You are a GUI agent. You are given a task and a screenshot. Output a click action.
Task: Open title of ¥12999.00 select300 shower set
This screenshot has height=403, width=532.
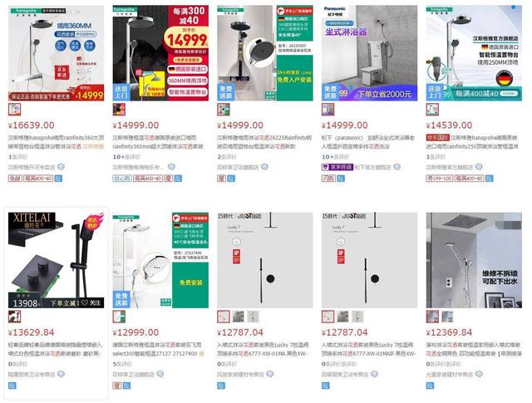[159, 349]
